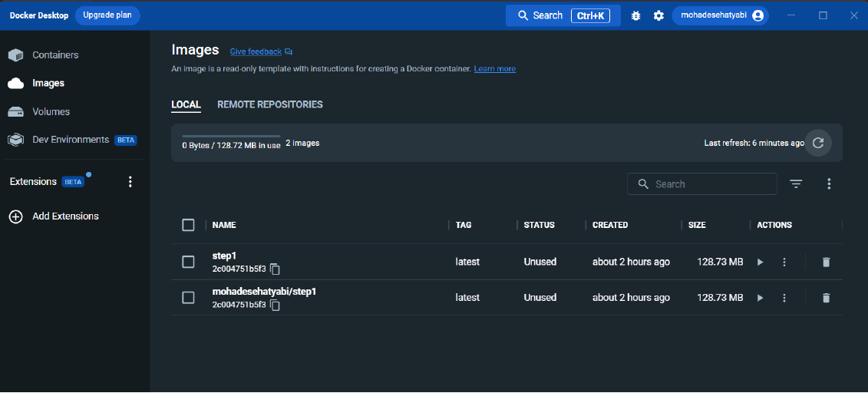Sort by the CREATED column header
868x393 pixels.
(610, 225)
